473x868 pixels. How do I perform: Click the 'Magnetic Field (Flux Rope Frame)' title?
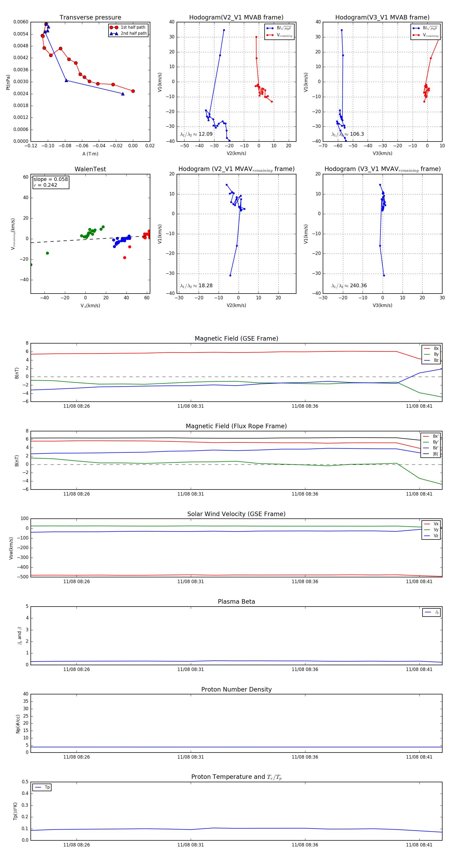[x=236, y=426]
